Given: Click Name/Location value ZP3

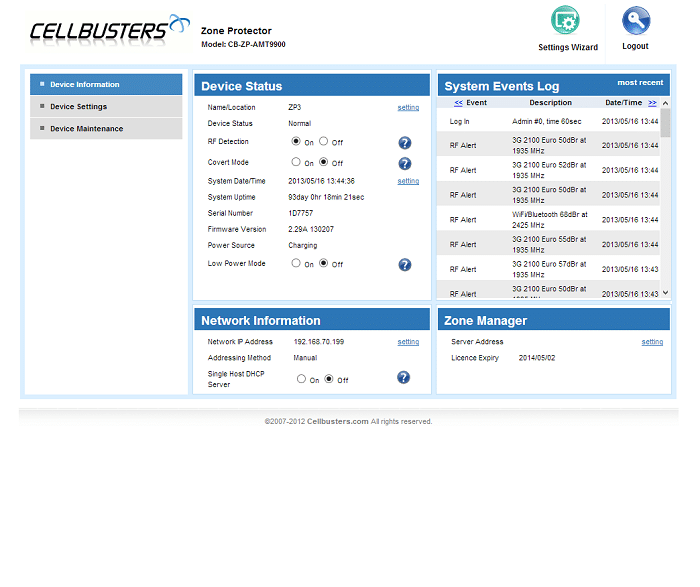Looking at the screenshot, I should tap(295, 108).
